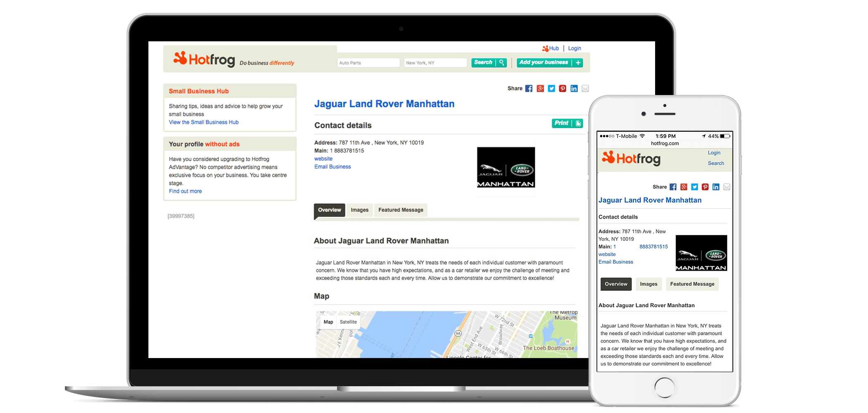The width and height of the screenshot is (868, 413).
Task: Switch map to Satellite view
Action: [x=348, y=322]
